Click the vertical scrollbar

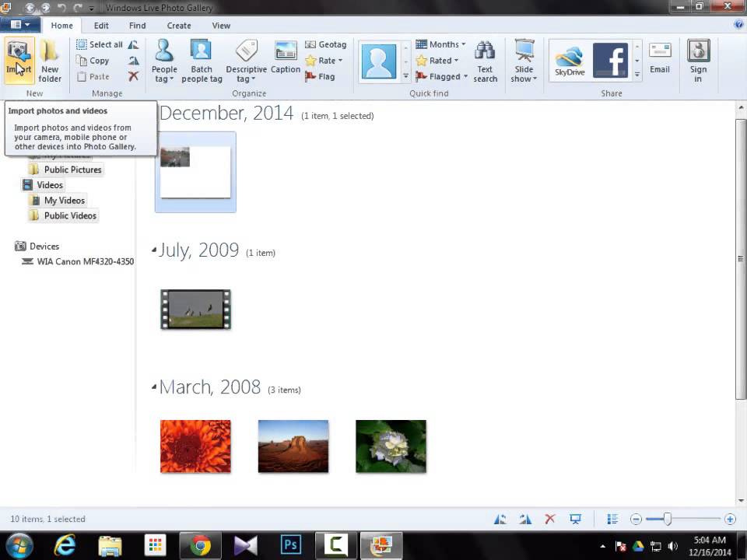(740, 258)
